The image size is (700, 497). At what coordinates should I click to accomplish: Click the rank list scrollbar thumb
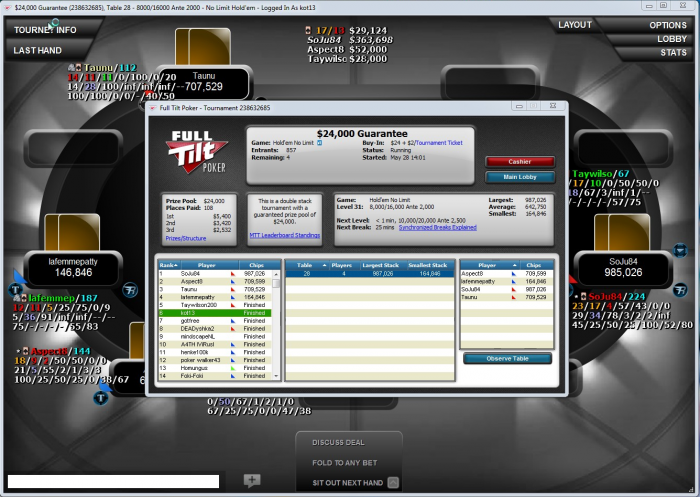tap(276, 283)
